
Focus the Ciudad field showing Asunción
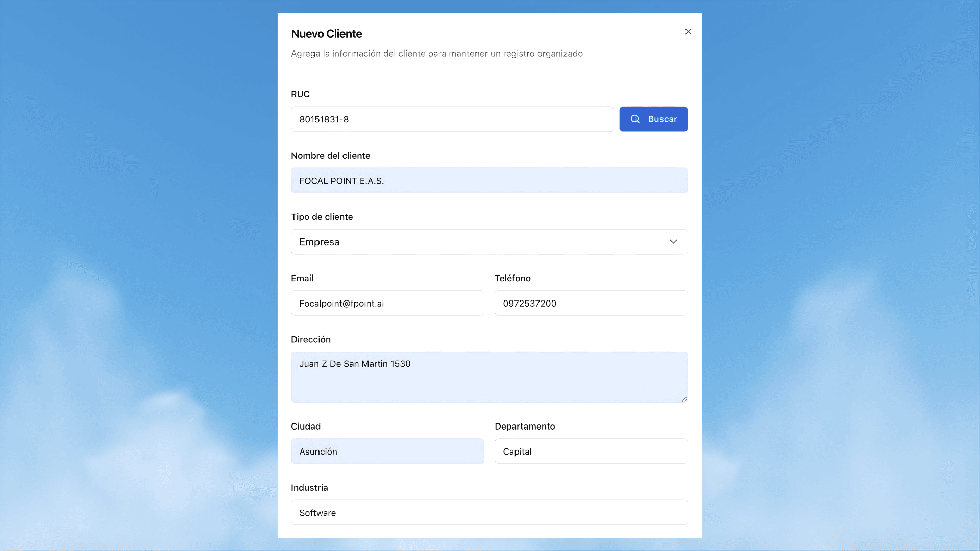pyautogui.click(x=387, y=452)
